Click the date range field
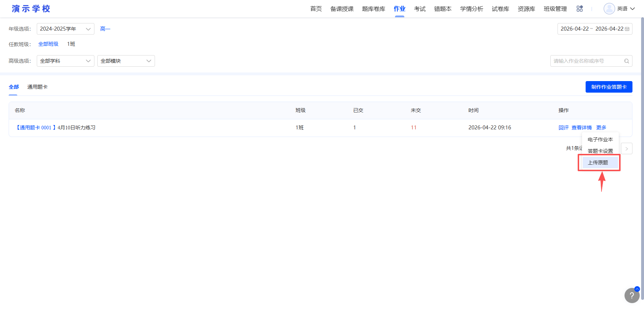This screenshot has height=311, width=644. click(595, 29)
